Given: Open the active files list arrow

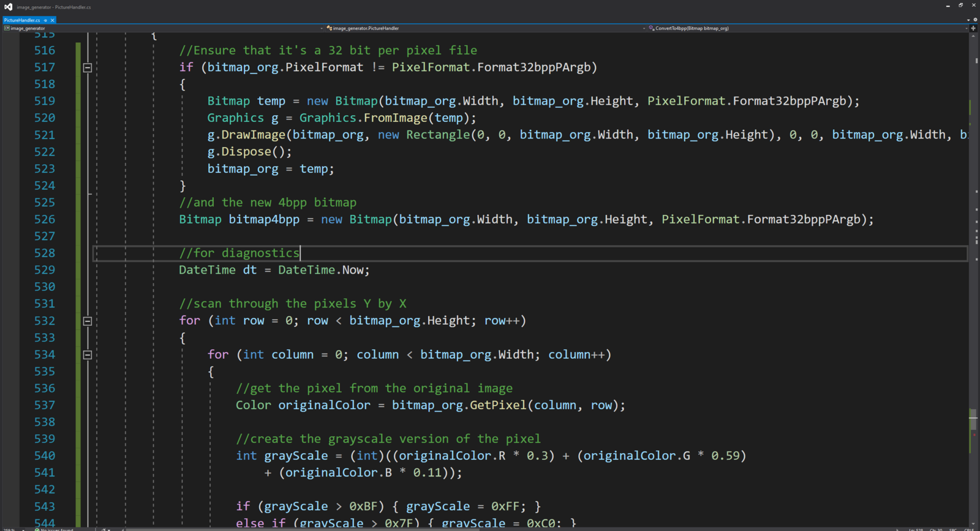Looking at the screenshot, I should (968, 20).
